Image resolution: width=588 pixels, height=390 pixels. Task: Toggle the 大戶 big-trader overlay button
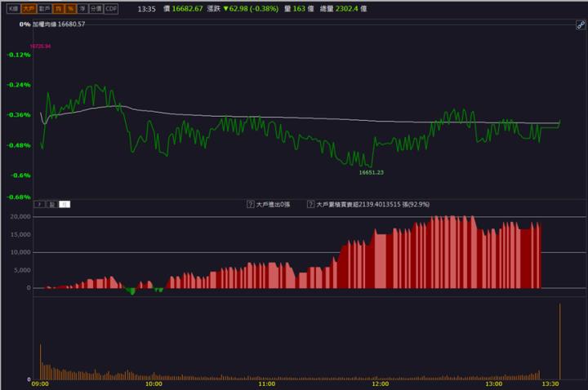pos(29,9)
